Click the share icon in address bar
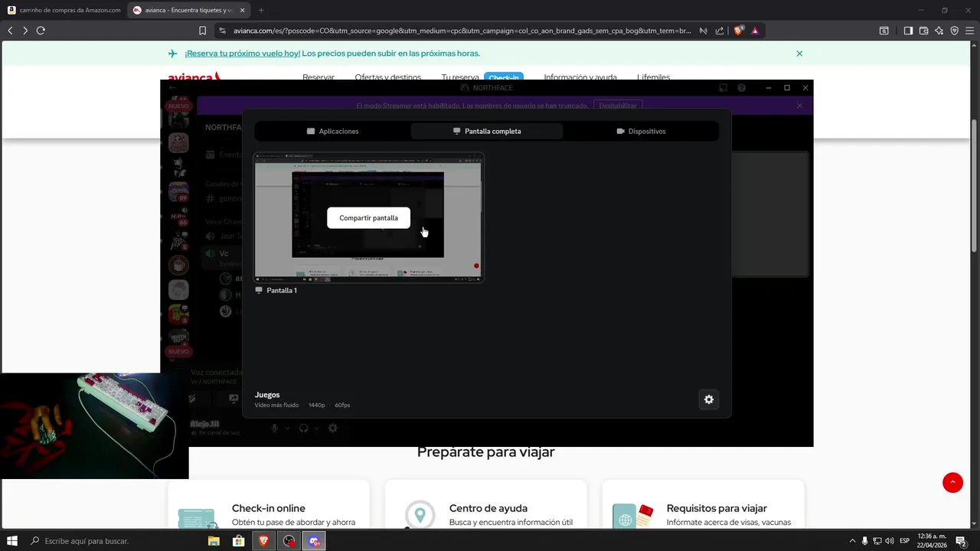The width and height of the screenshot is (980, 551). pyautogui.click(x=720, y=31)
